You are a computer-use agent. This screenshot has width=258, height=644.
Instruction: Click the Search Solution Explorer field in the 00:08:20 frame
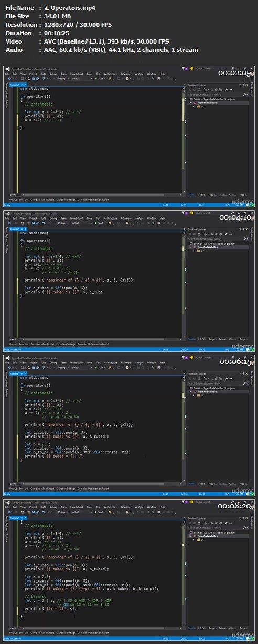217,527
